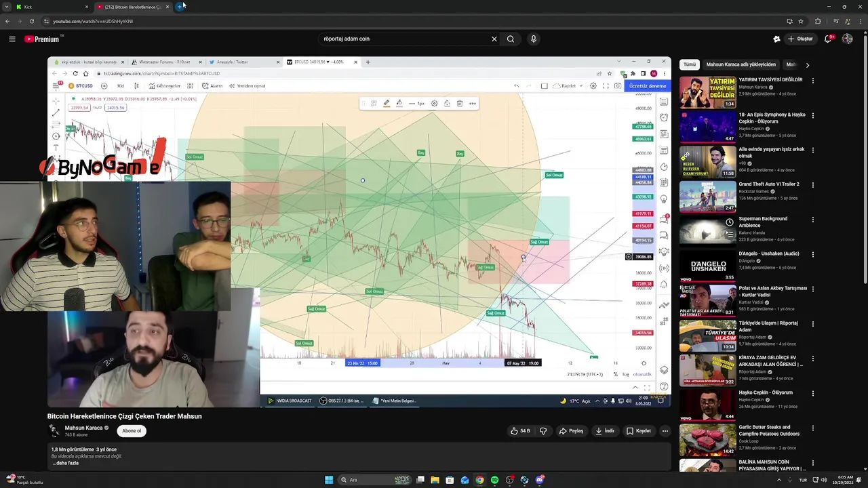This screenshot has height=488, width=868.
Task: Switch to the Kick browser tab
Action: [52, 7]
